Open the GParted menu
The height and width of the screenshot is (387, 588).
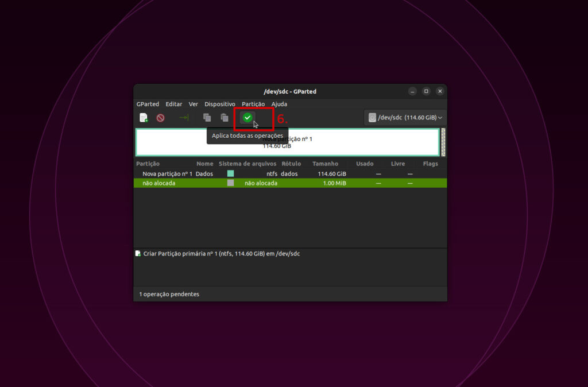[x=148, y=104]
